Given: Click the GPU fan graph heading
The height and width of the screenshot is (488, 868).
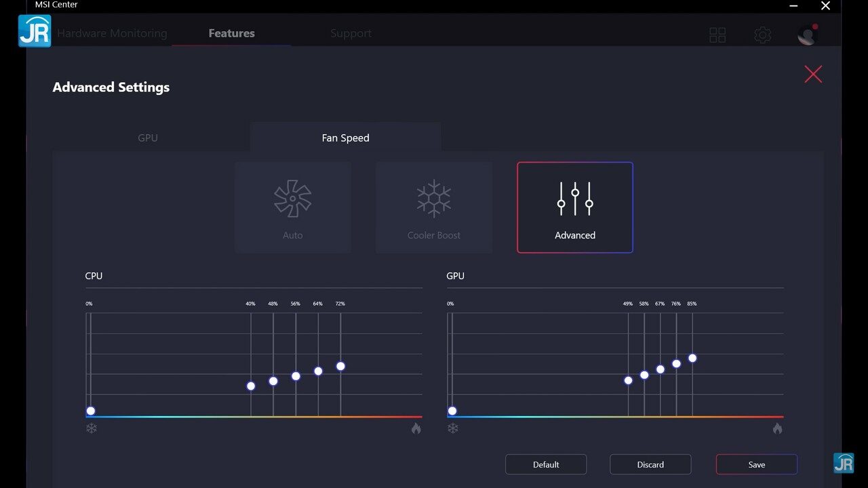Looking at the screenshot, I should click(455, 276).
